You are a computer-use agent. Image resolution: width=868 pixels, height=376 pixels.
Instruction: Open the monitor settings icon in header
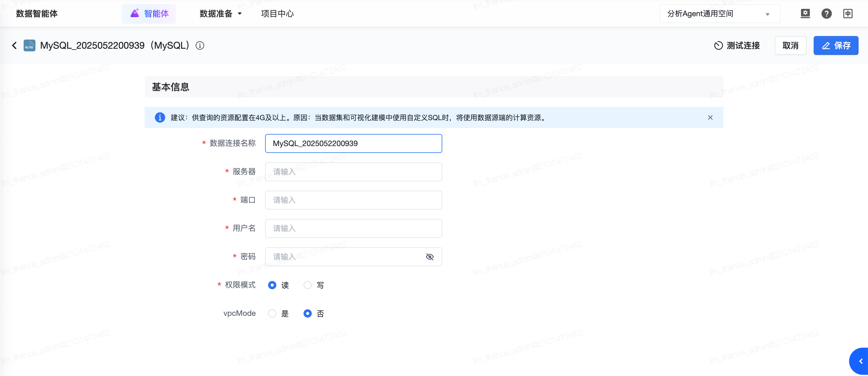coord(805,14)
